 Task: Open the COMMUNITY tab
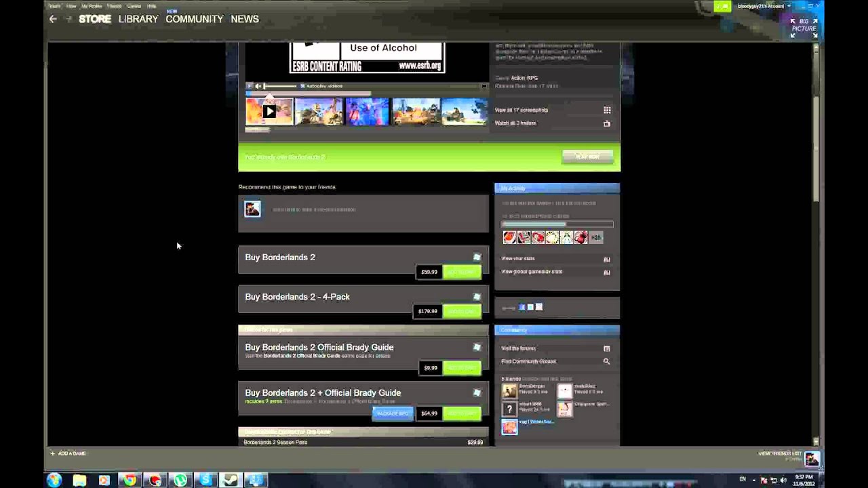[x=195, y=19]
